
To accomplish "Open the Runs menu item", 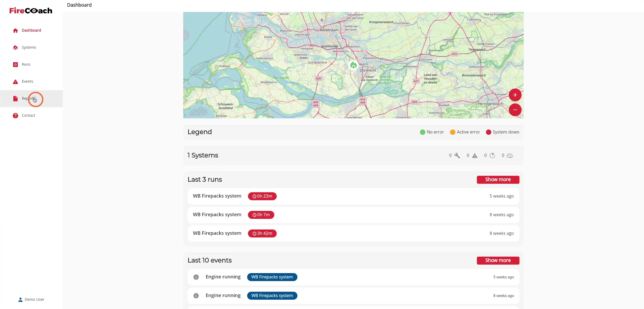I will (x=31, y=64).
